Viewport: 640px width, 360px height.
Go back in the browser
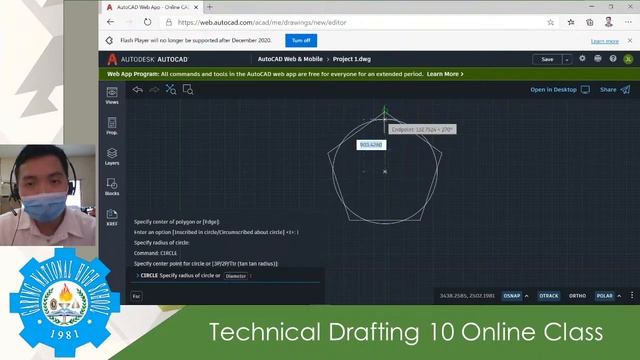(x=111, y=22)
